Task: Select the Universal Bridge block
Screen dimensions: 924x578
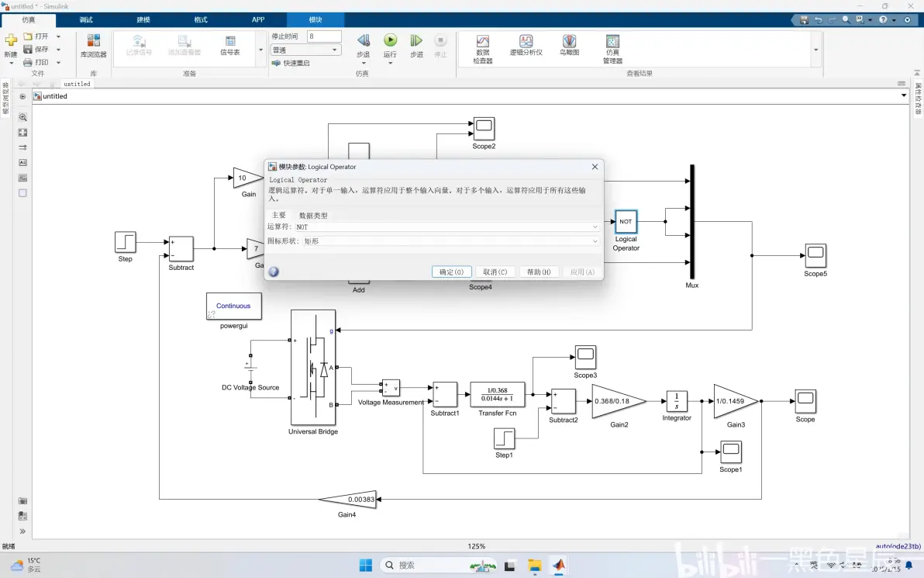Action: [313, 368]
